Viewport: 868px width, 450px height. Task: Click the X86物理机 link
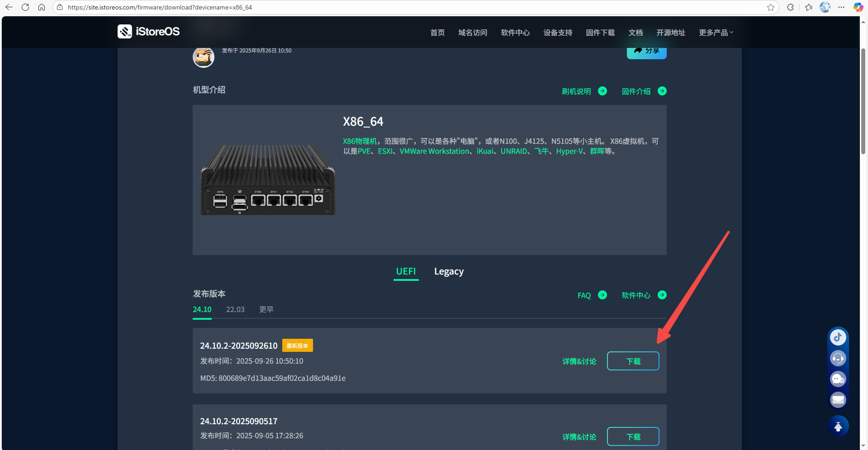coord(360,141)
